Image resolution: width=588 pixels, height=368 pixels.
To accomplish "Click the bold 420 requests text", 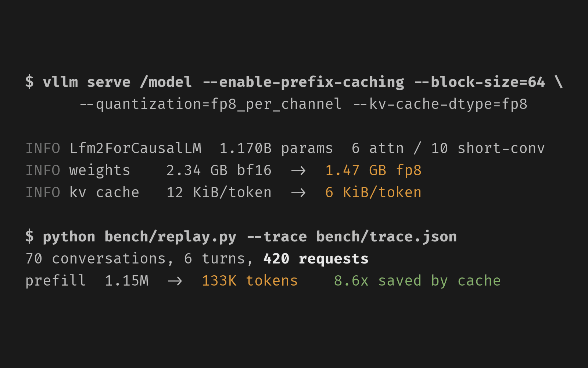I will tap(316, 259).
